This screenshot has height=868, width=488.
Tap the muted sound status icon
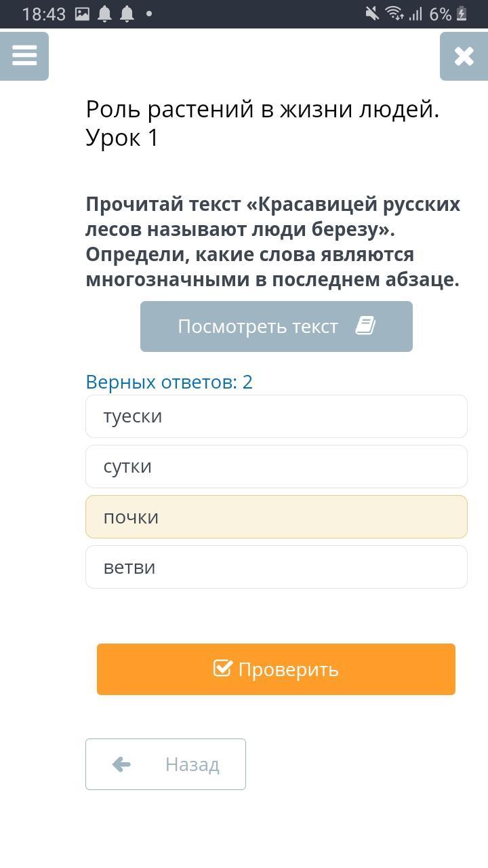371,14
